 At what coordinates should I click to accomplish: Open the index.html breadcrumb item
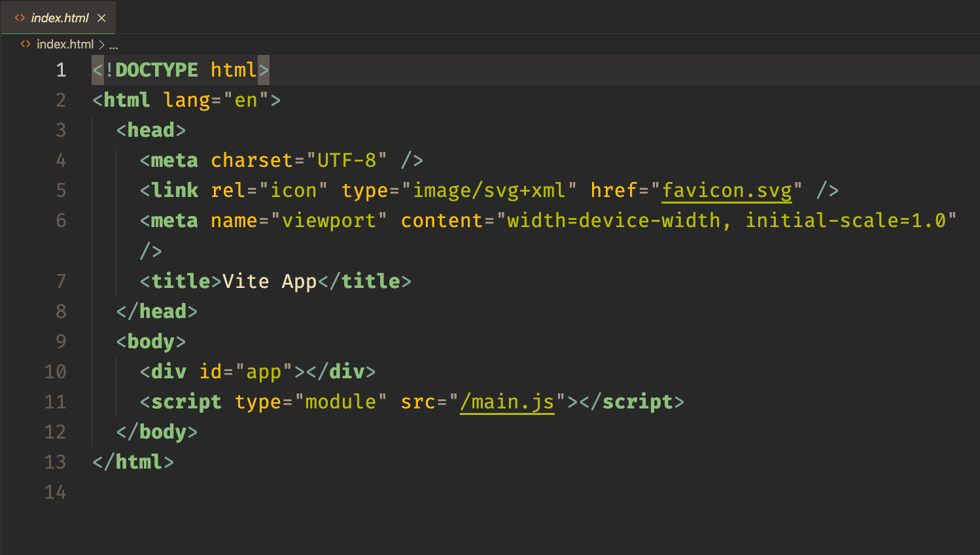(x=65, y=45)
